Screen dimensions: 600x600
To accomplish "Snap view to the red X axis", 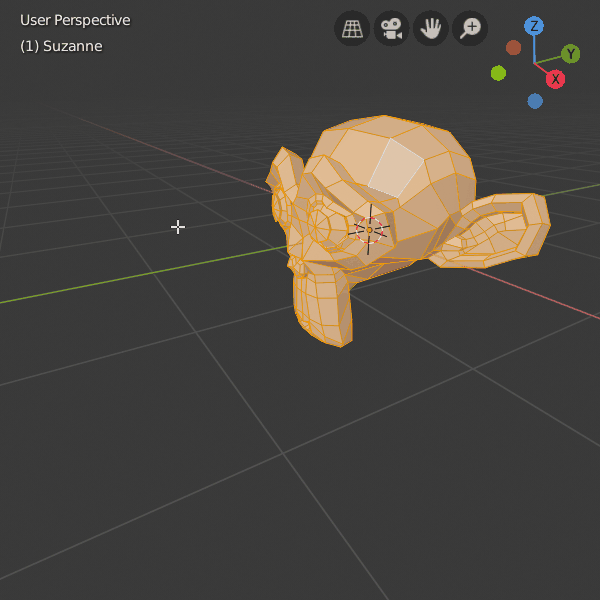I will click(555, 79).
